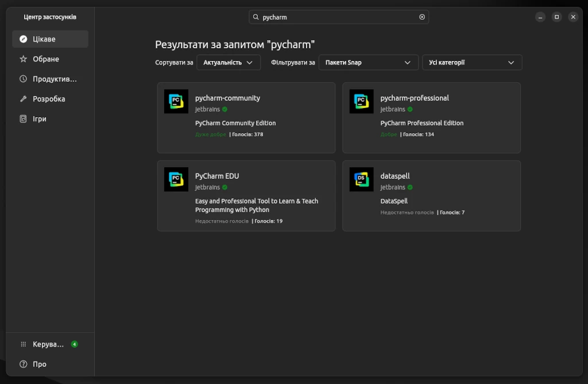This screenshot has width=588, height=384.
Task: Open the pycharm-professional result title
Action: tap(415, 98)
